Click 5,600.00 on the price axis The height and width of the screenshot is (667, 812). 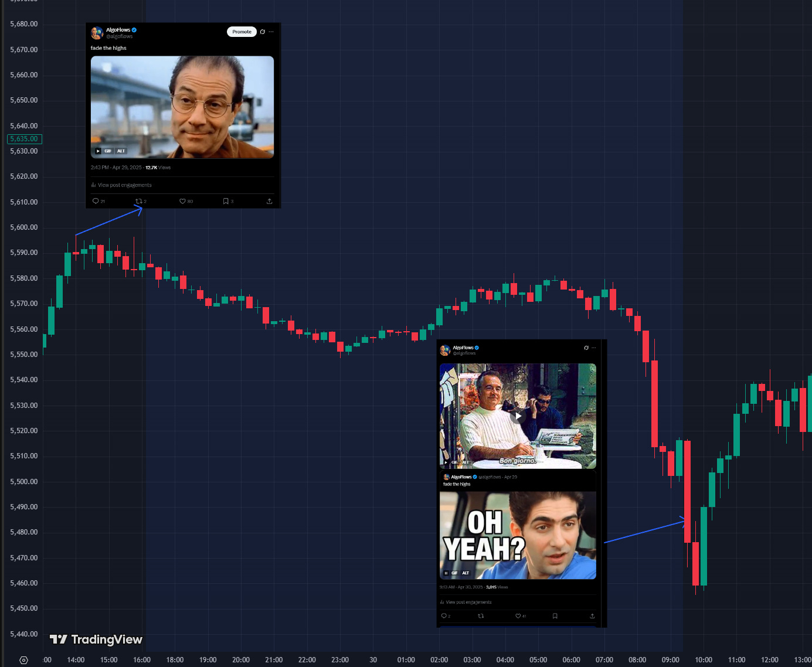(x=24, y=227)
